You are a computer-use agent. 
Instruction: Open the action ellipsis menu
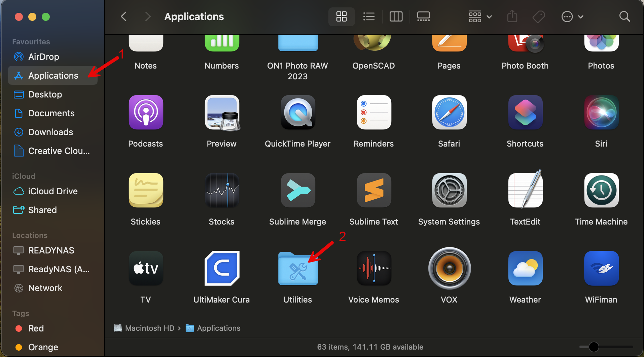[x=572, y=16]
